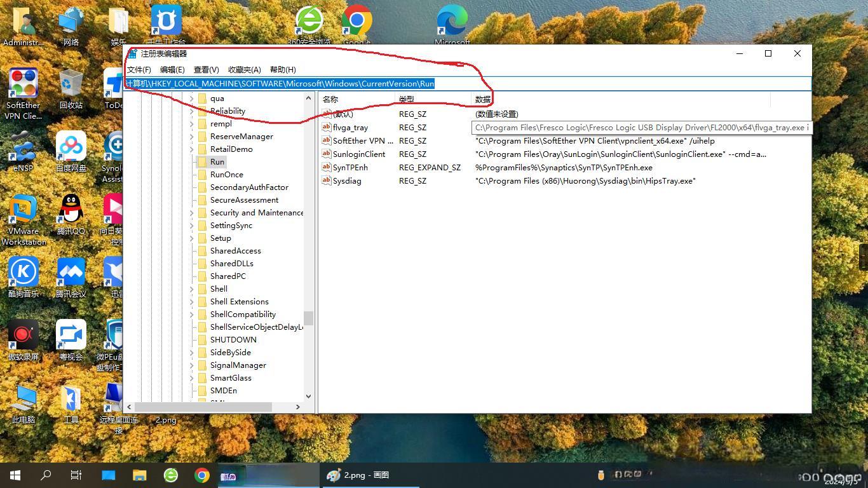The width and height of the screenshot is (868, 488).
Task: Click the flvga_tray value's string icon
Action: click(x=327, y=128)
